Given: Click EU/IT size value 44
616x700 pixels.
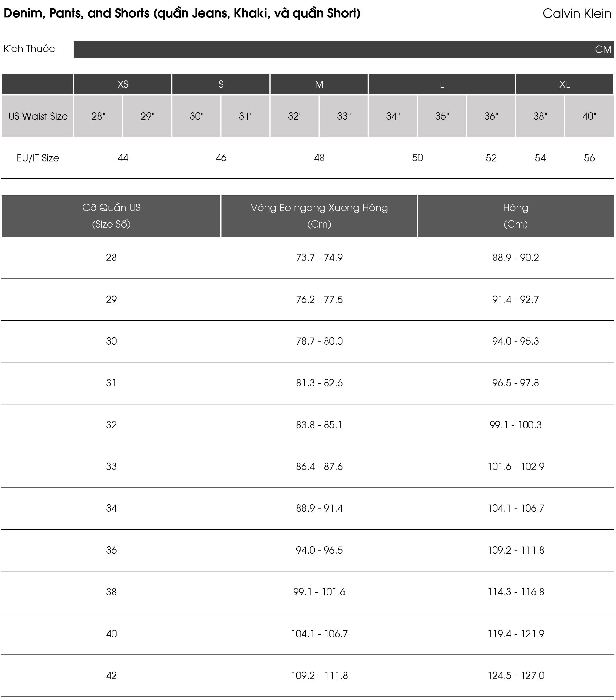Looking at the screenshot, I should pos(123,158).
